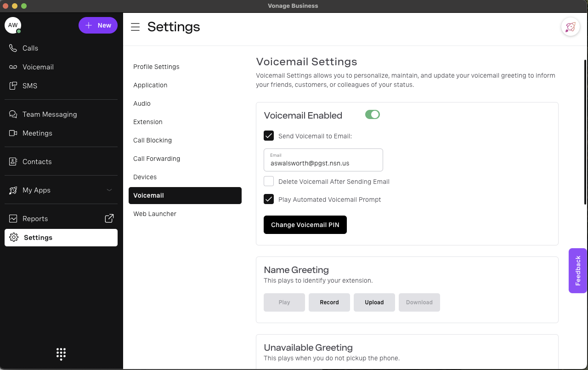This screenshot has height=370, width=588.
Task: Uncheck Play Automated Voicemail Prompt
Action: [x=269, y=199]
